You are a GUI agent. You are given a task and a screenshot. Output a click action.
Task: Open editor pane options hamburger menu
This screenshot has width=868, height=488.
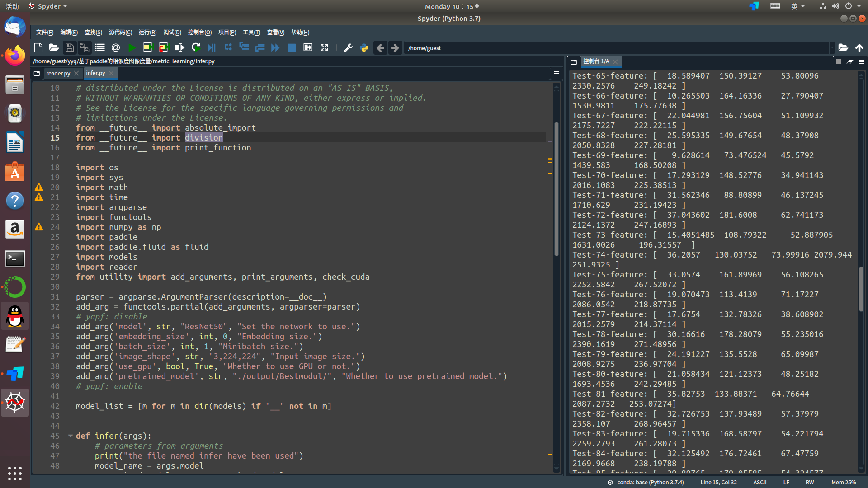pos(557,73)
